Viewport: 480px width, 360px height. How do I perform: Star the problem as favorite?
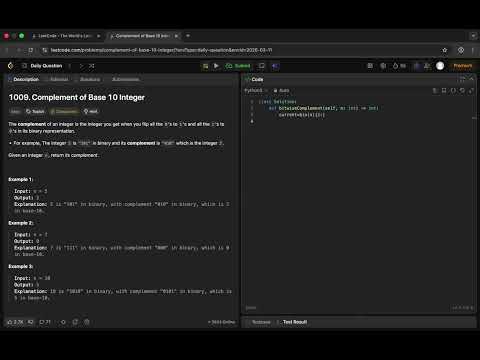click(x=63, y=322)
